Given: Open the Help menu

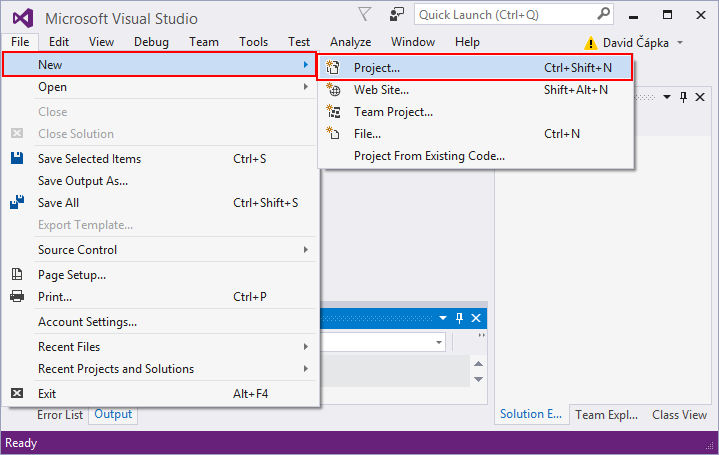Looking at the screenshot, I should tap(467, 42).
